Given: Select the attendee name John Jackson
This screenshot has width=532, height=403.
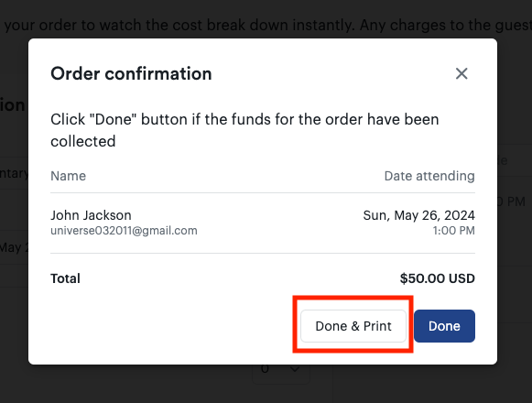Looking at the screenshot, I should [x=91, y=215].
